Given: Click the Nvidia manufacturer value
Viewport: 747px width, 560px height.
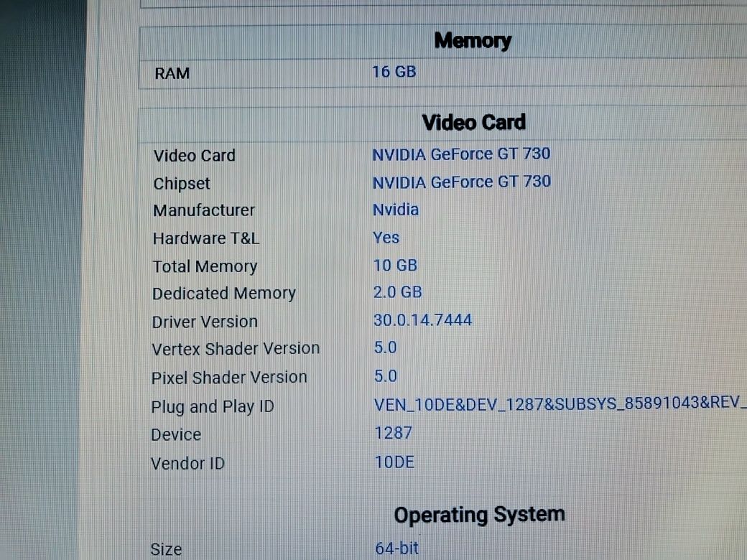Looking at the screenshot, I should click(396, 209).
